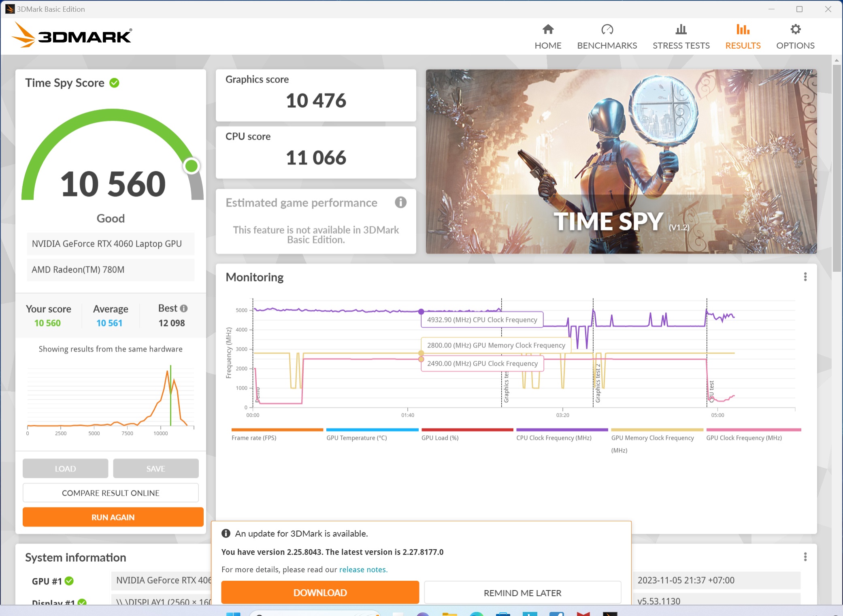Toggle the CPU Clock Frequency (MHz) legend series

point(562,435)
